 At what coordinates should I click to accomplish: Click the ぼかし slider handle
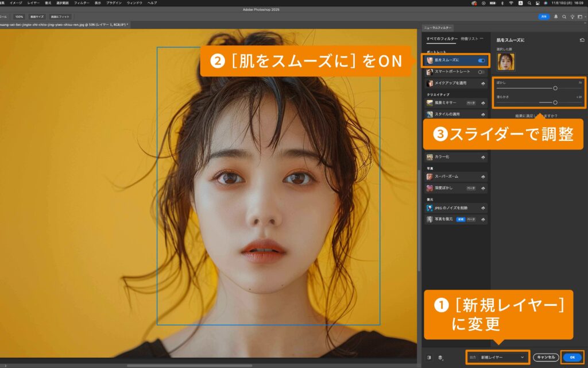[555, 88]
